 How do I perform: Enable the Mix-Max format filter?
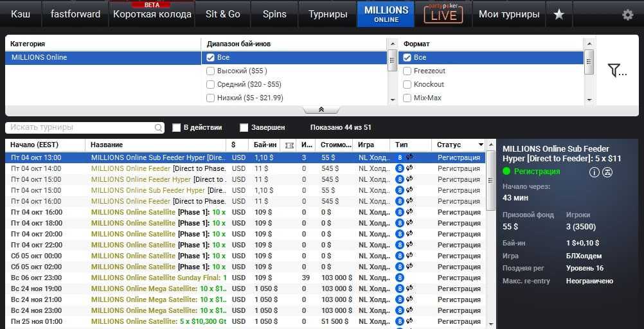[x=407, y=98]
